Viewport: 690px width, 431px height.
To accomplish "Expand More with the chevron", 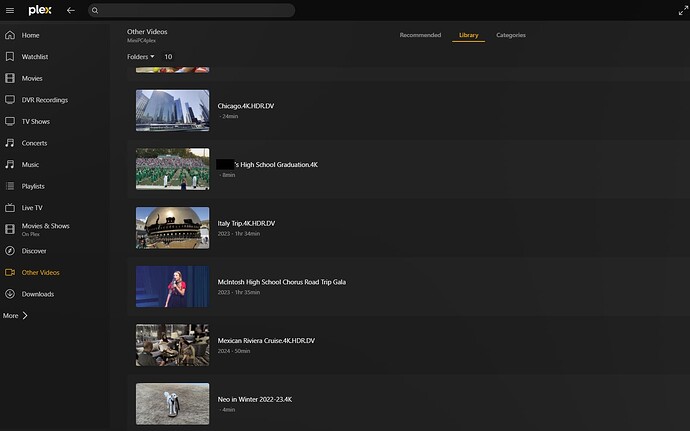I will click(x=25, y=315).
